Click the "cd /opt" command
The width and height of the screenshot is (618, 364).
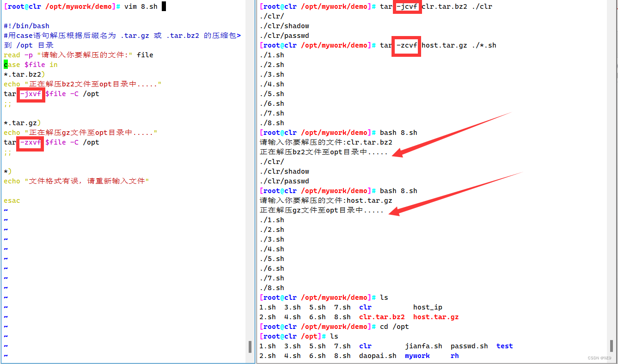(394, 327)
